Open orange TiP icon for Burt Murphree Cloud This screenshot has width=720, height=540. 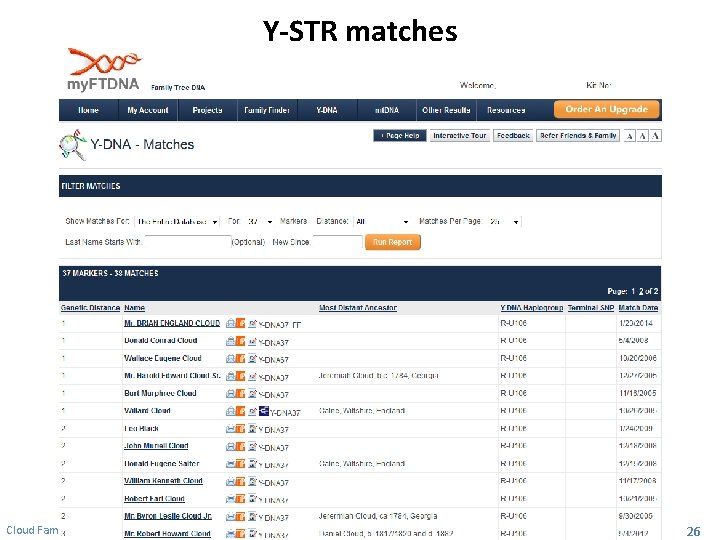point(240,394)
